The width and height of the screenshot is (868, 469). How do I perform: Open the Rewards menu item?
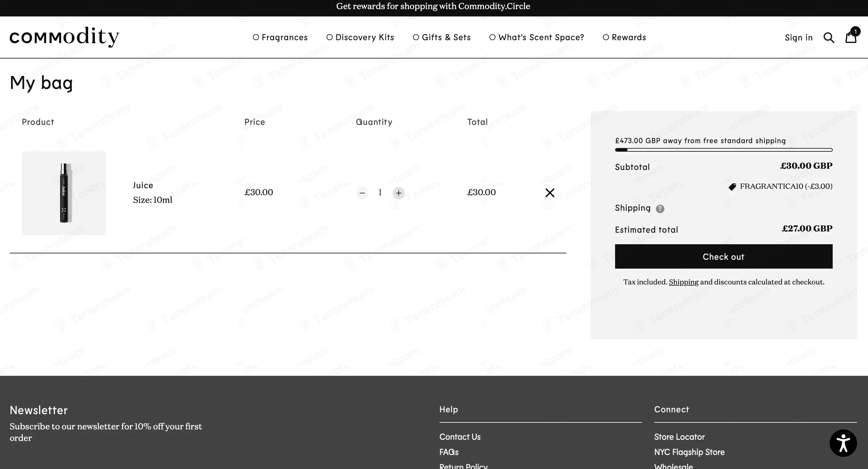coord(625,37)
